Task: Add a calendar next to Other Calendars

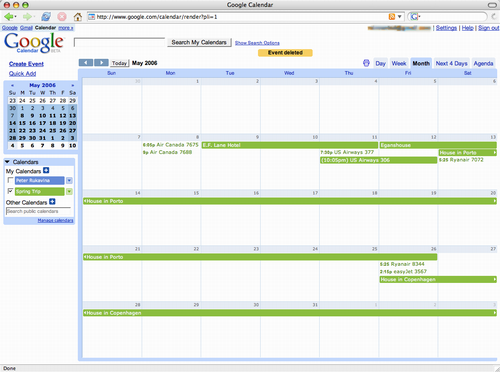Action: coord(52,201)
